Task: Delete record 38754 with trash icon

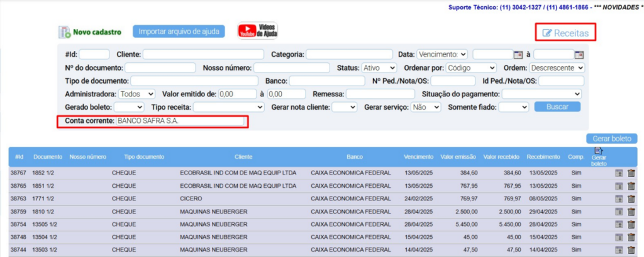Action: pyautogui.click(x=631, y=224)
